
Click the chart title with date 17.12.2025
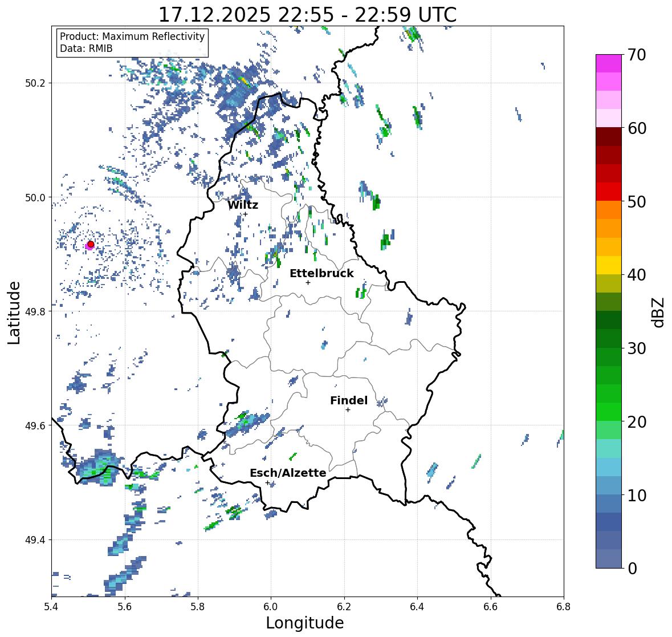pyautogui.click(x=307, y=15)
